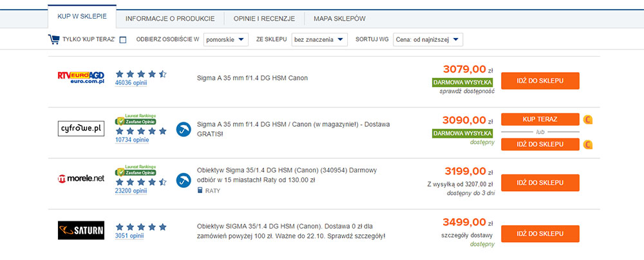Click the coin icon beside cyfrowe.pl's IDŹ DO SKLEPU
This screenshot has height=260, width=644.
tap(588, 145)
